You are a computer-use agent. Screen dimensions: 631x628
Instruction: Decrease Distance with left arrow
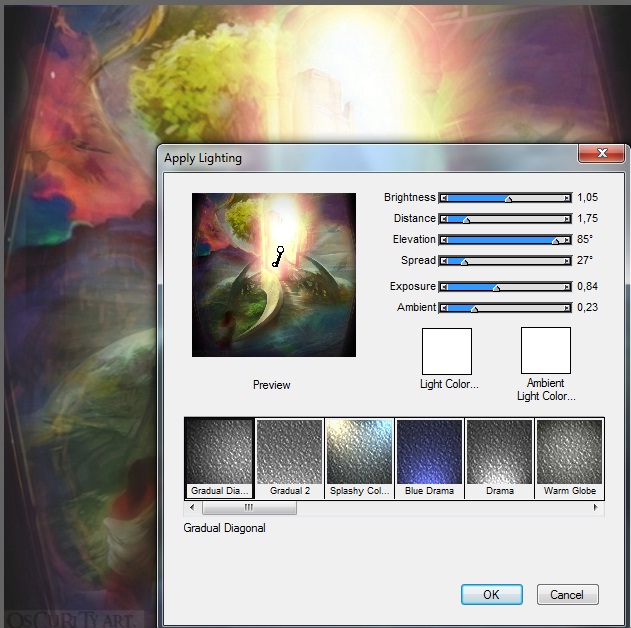pos(444,219)
